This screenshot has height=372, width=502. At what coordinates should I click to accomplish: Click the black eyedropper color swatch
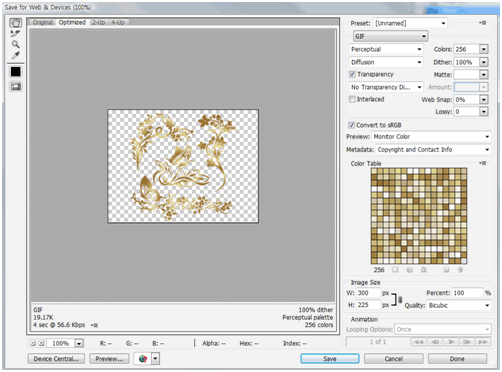coord(15,72)
